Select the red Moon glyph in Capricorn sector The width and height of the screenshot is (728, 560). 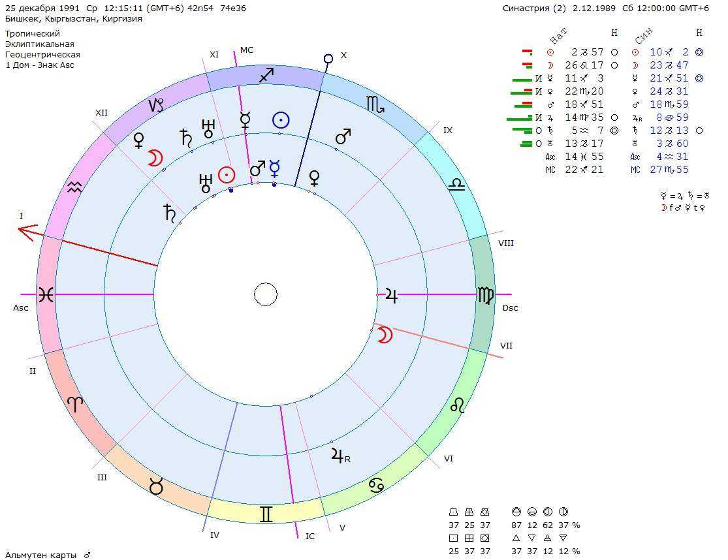click(155, 158)
